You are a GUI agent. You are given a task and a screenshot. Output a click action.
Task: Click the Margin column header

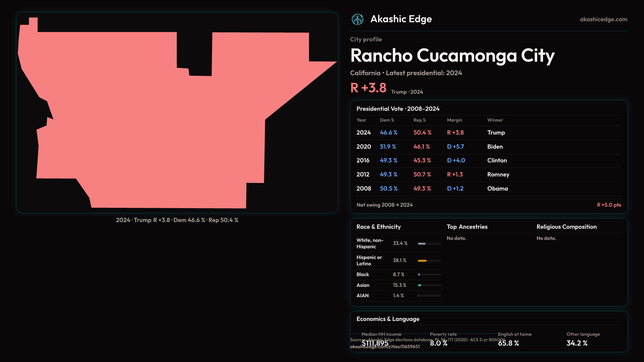pos(454,120)
